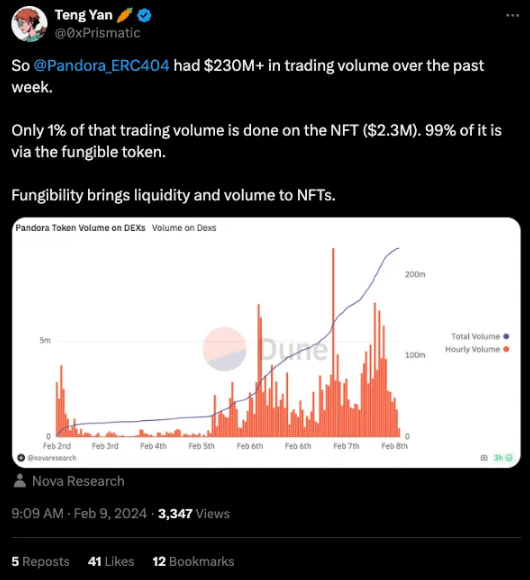
Task: Open the @novaresearch chart attribution
Action: tap(52, 458)
